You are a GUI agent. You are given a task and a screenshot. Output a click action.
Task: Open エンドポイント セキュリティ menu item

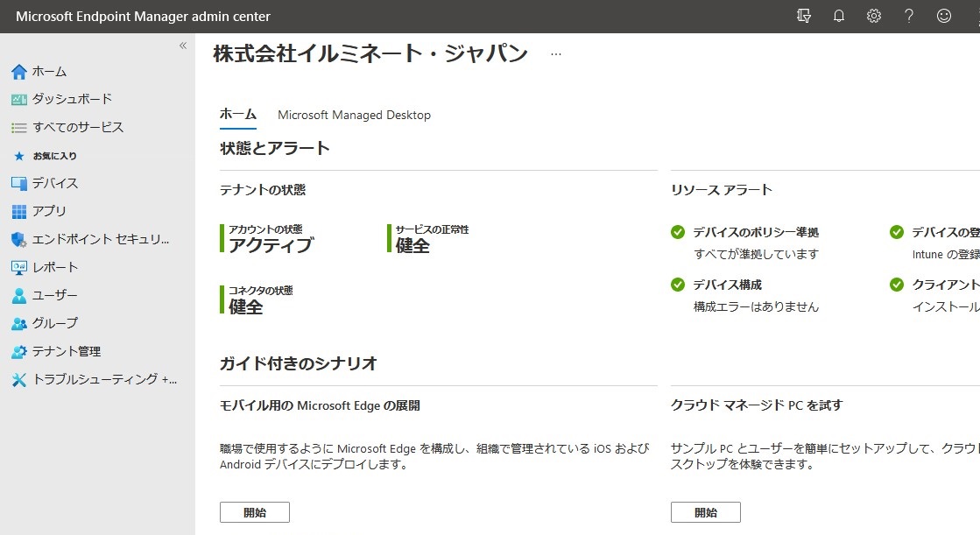(x=101, y=239)
